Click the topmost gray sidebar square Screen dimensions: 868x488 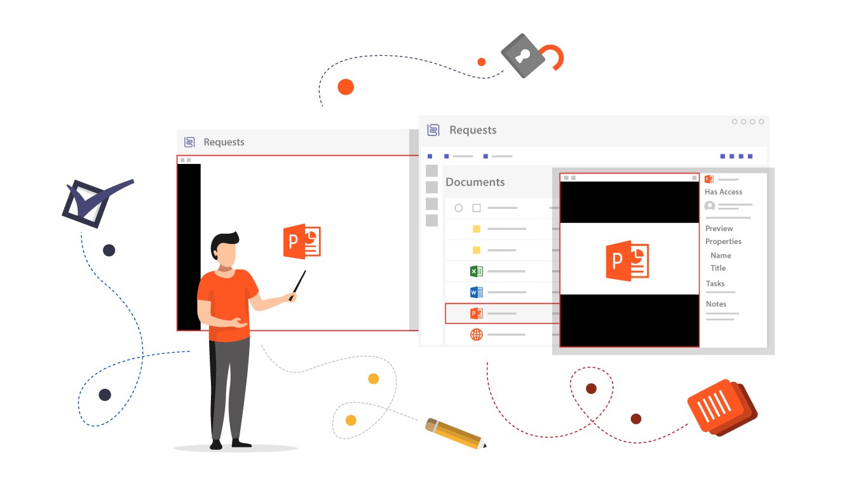click(431, 171)
